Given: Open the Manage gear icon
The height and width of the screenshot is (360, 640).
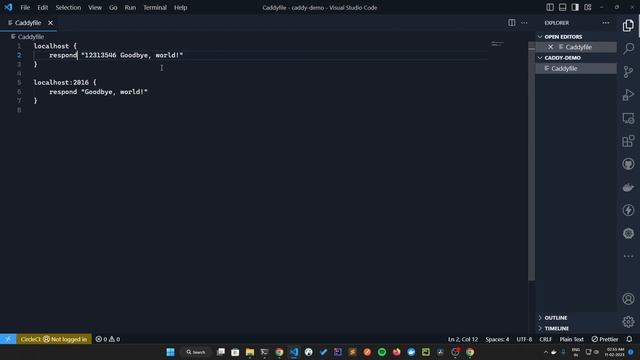Looking at the screenshot, I should coord(628,322).
